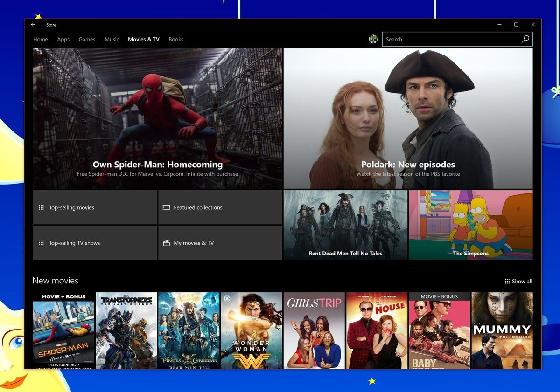Image resolution: width=560 pixels, height=392 pixels.
Task: Select The Simpsons tile
Action: click(x=470, y=224)
